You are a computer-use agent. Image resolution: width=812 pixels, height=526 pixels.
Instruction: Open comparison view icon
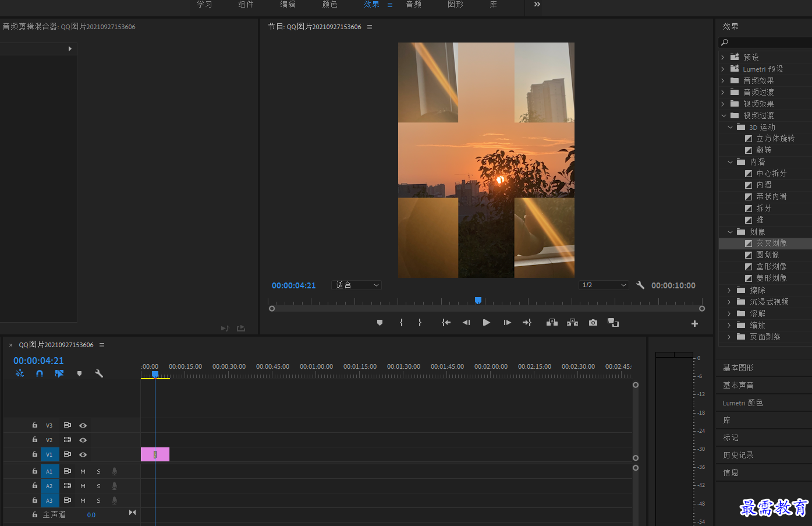[x=613, y=323]
